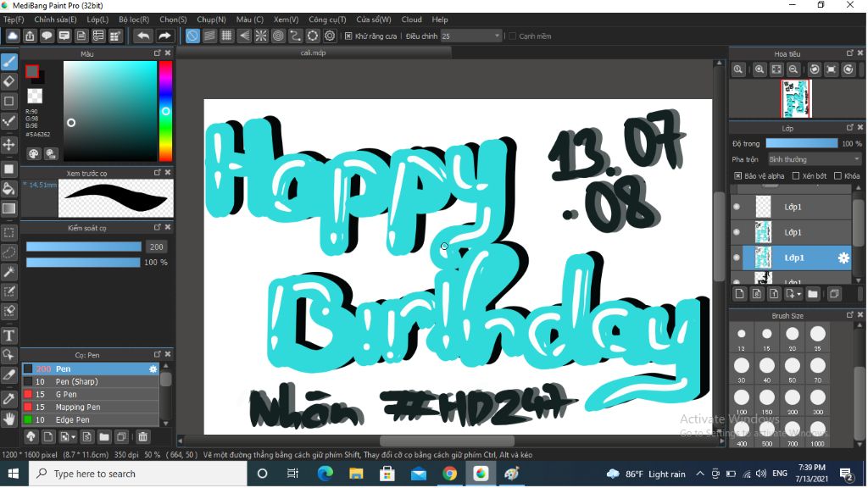The width and height of the screenshot is (868, 488).
Task: Open Điều chỉnh correction dropdown
Action: 470,36
